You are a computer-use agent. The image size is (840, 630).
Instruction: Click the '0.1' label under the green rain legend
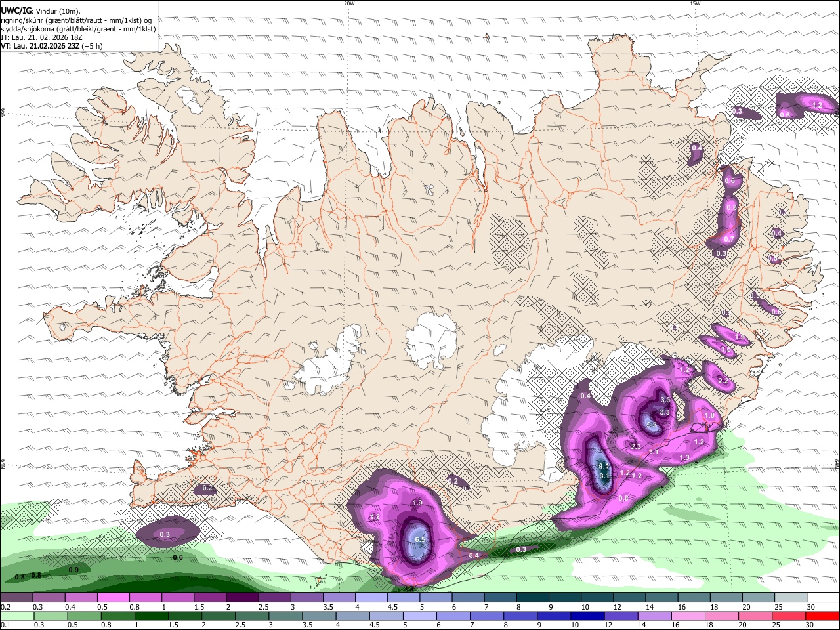pos(5,625)
